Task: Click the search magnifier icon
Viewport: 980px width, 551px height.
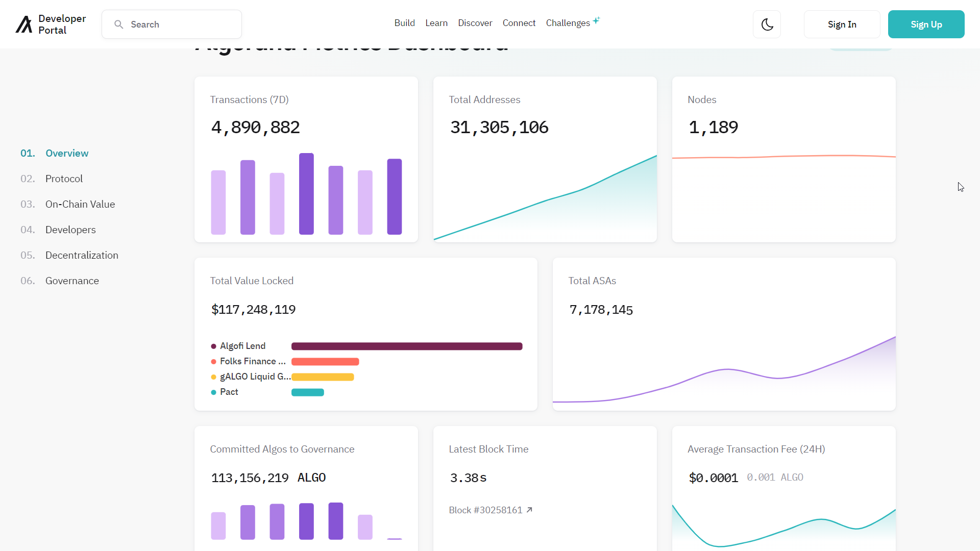Action: click(x=118, y=24)
